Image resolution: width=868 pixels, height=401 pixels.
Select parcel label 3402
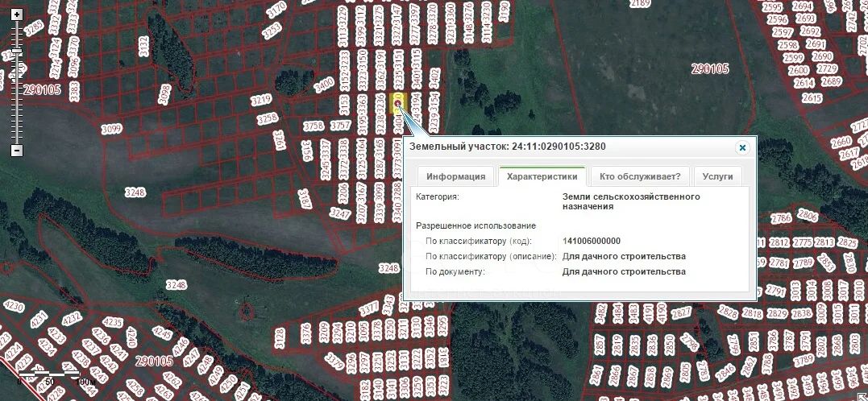tap(434, 78)
